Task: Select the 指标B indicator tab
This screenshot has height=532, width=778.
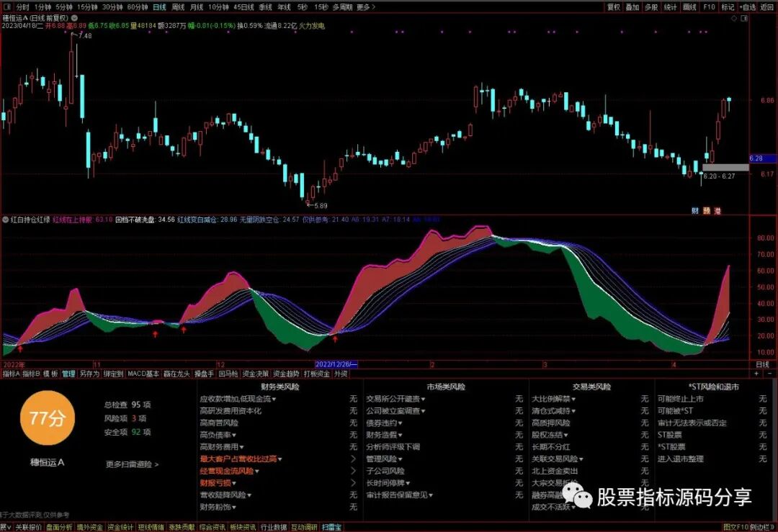Action: coord(31,374)
